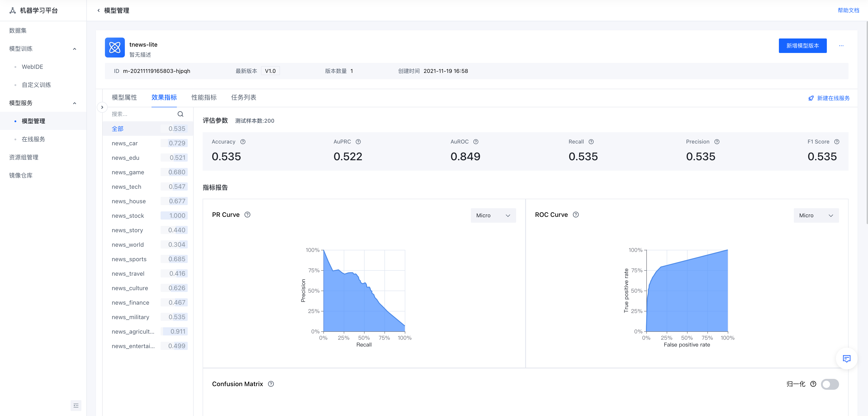Expand the side panel with the round arrow button
This screenshot has height=416, width=868.
point(102,107)
